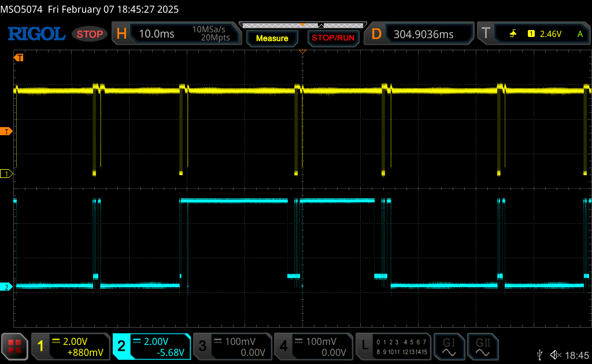This screenshot has height=364, width=592.
Task: Select the 10.0ms timebase value
Action: [x=157, y=34]
